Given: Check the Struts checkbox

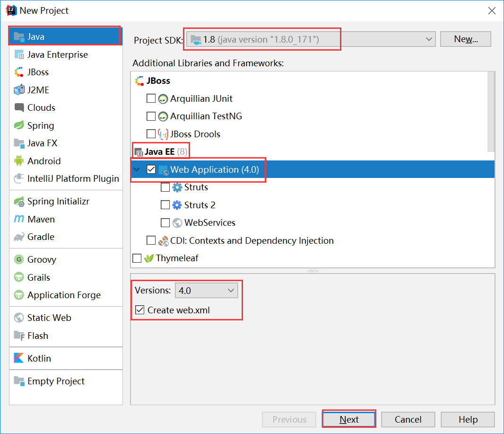Looking at the screenshot, I should click(x=165, y=187).
